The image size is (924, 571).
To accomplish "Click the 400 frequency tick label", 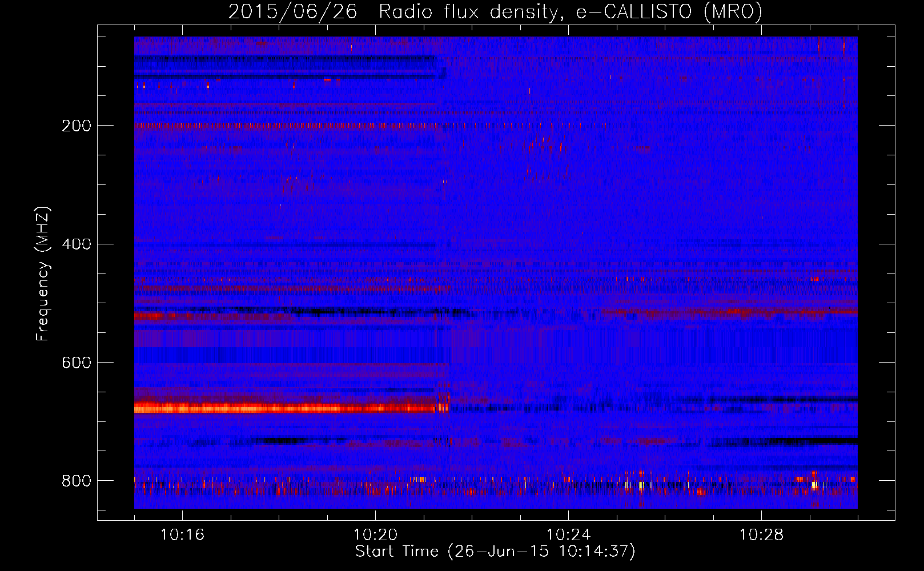I will (x=77, y=244).
